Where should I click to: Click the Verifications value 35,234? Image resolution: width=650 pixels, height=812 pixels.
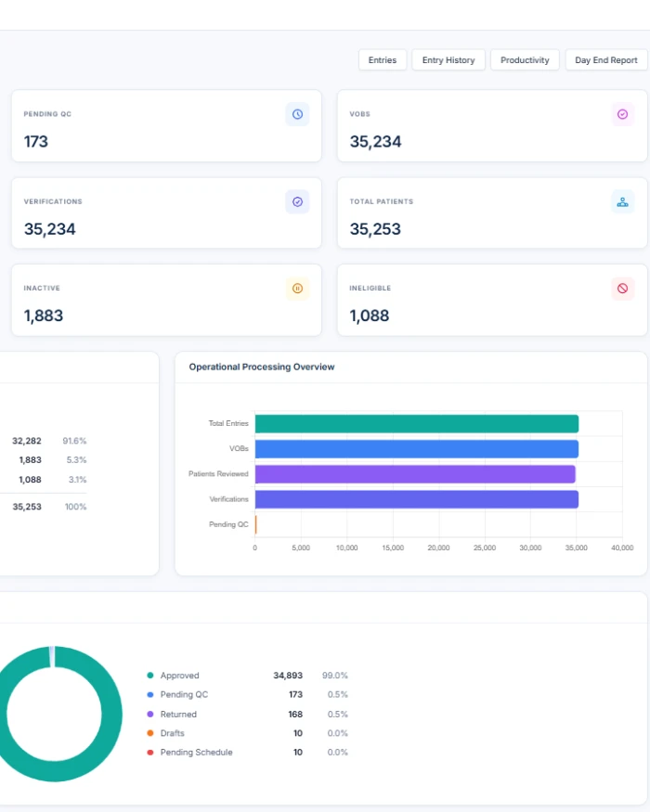tap(50, 229)
